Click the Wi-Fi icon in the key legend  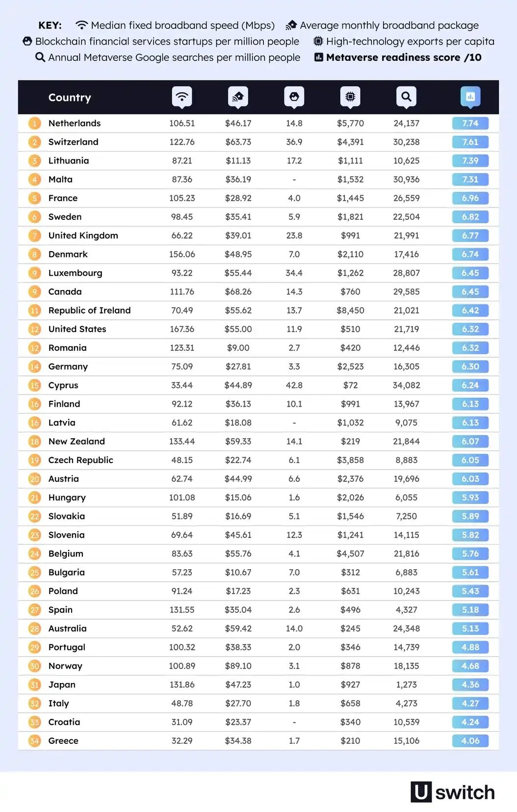[x=82, y=25]
